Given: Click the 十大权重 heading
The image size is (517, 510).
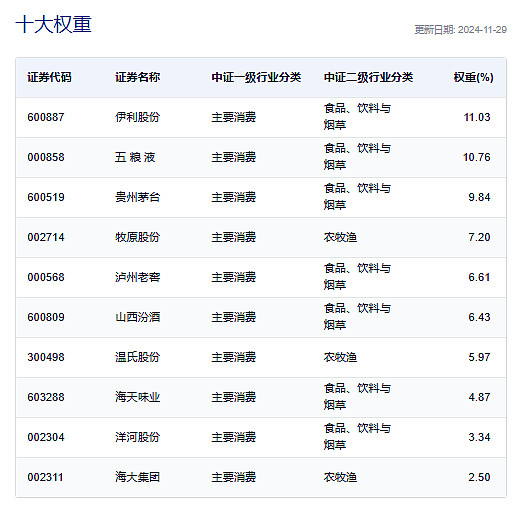Looking at the screenshot, I should pos(53,25).
